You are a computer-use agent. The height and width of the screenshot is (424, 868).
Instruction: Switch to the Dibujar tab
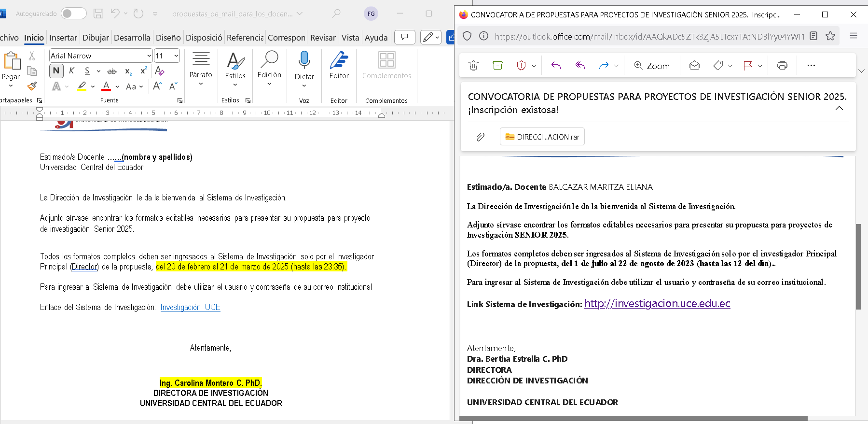coord(96,37)
